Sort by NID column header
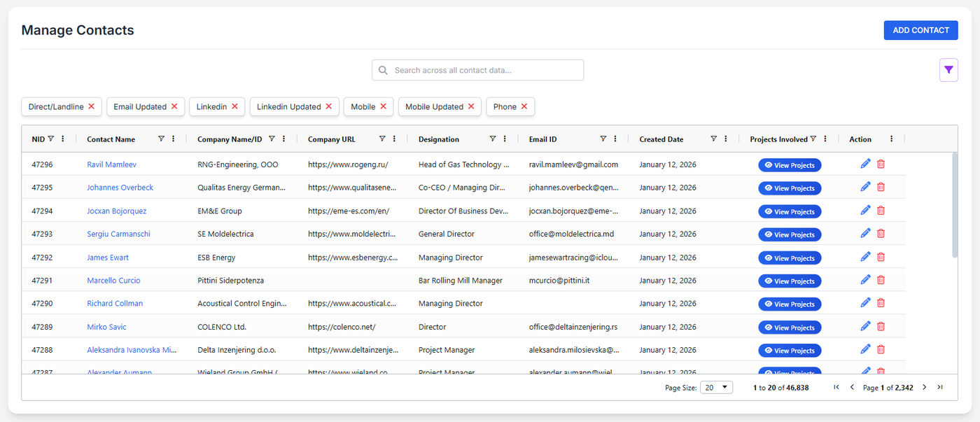 pos(38,139)
